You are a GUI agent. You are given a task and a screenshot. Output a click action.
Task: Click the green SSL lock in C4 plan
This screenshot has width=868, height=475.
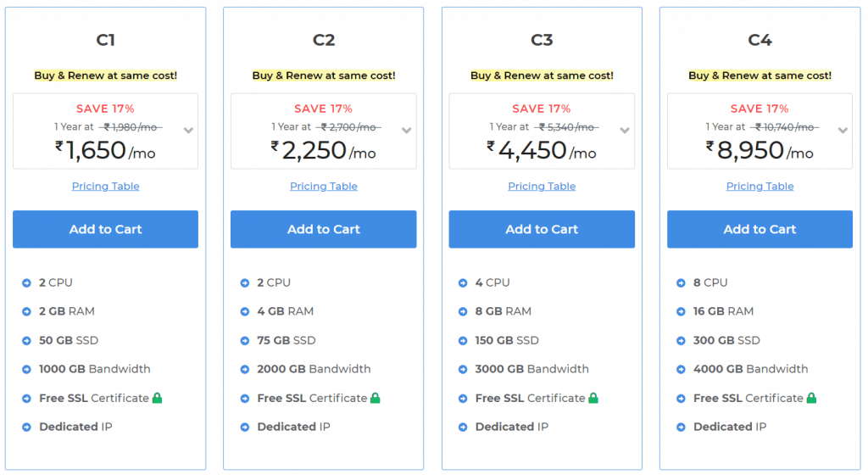pyautogui.click(x=811, y=398)
